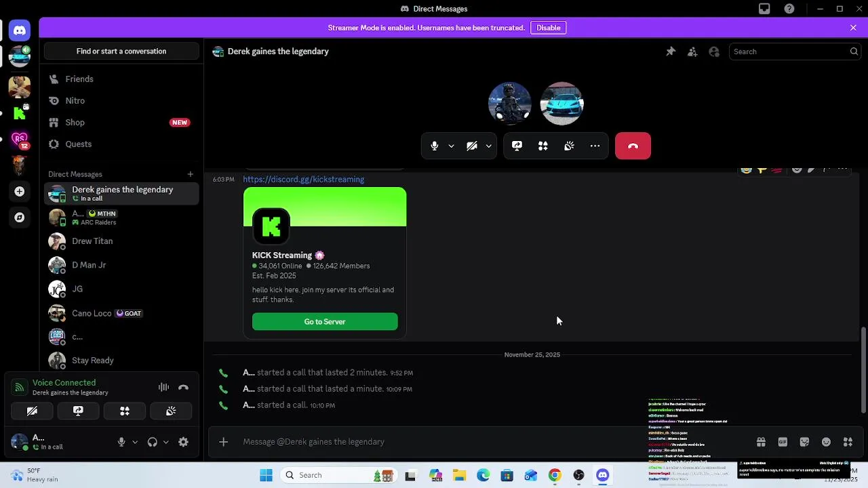Open soundboard in call controls
This screenshot has width=868, height=488.
[569, 146]
